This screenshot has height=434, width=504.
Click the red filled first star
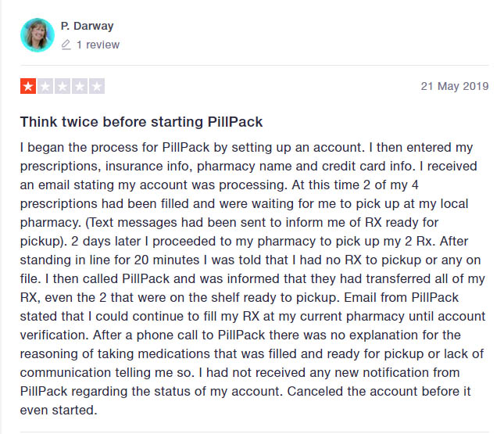click(x=28, y=86)
